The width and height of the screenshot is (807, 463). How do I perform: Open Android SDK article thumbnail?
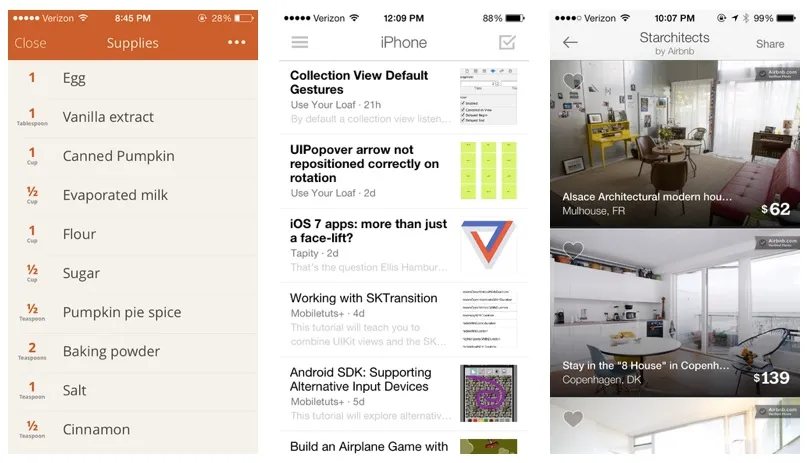(488, 392)
